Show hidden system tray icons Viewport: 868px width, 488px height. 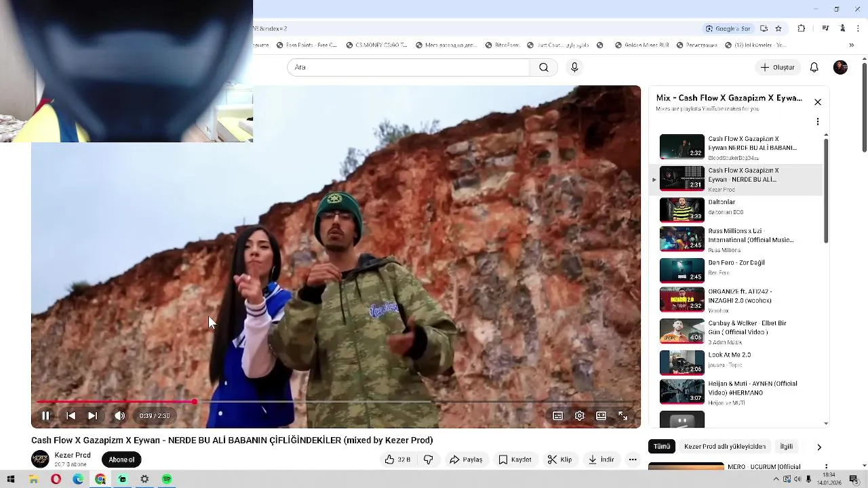776,479
